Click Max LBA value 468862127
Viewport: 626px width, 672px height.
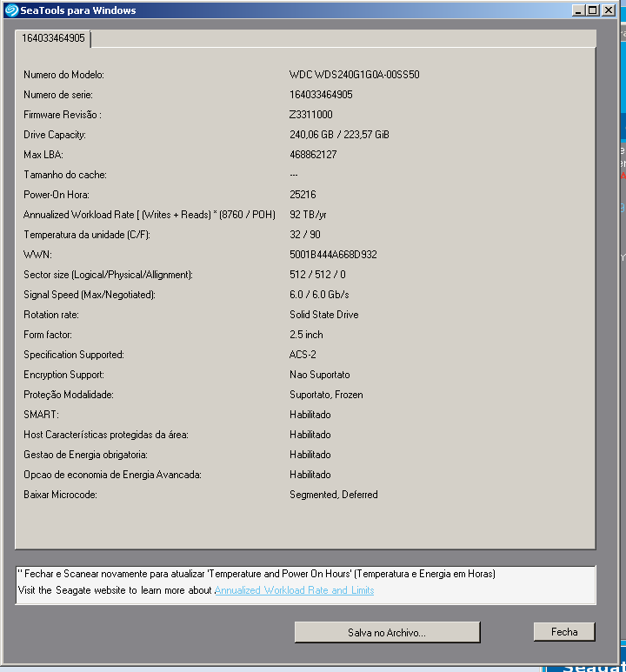pyautogui.click(x=313, y=155)
